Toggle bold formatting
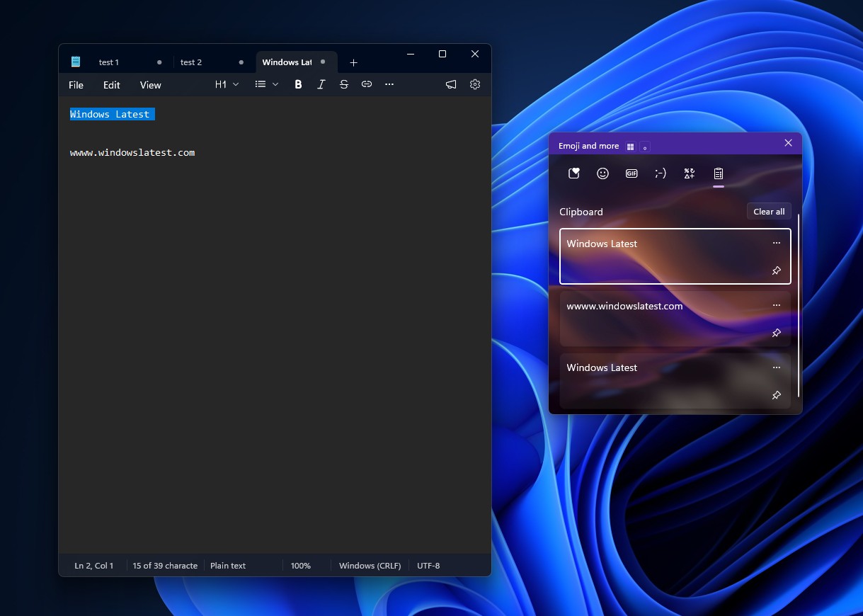863x616 pixels. pyautogui.click(x=298, y=84)
